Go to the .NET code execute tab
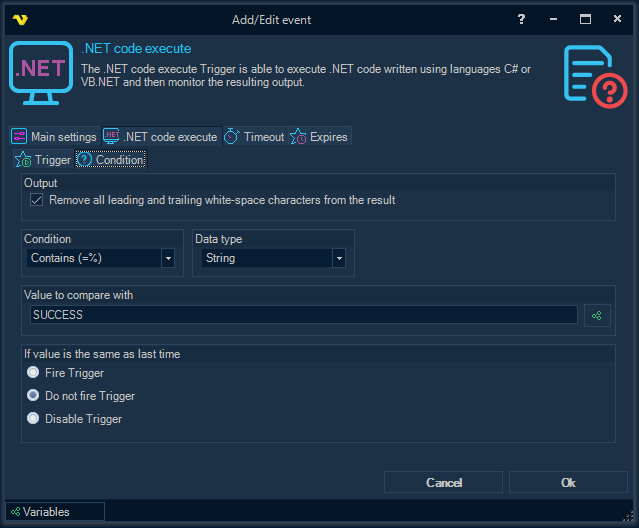 [x=160, y=136]
